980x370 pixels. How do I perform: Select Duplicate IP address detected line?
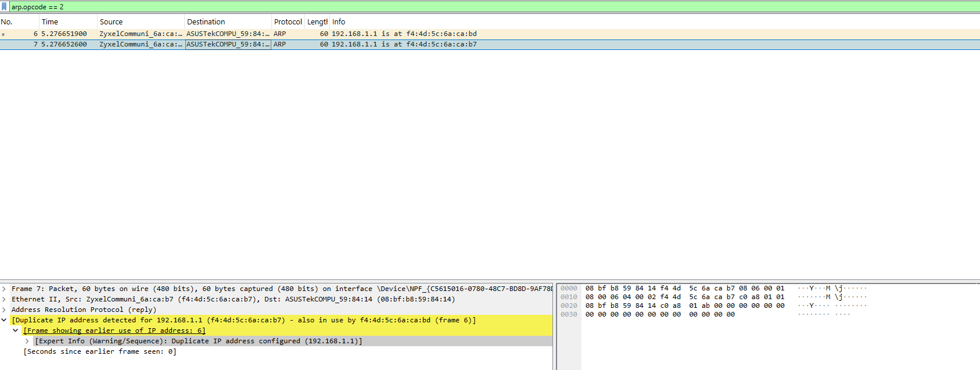click(x=244, y=320)
